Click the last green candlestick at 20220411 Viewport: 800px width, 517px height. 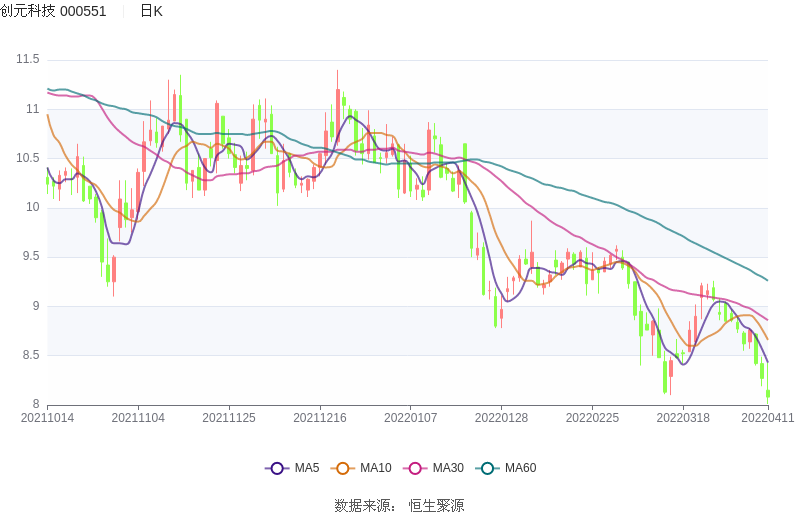(768, 394)
